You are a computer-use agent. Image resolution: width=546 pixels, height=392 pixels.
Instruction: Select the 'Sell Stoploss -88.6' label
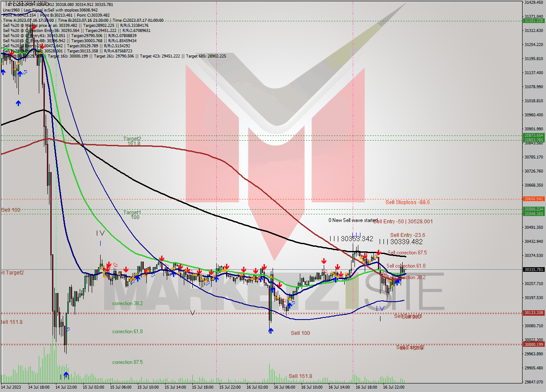click(x=407, y=202)
